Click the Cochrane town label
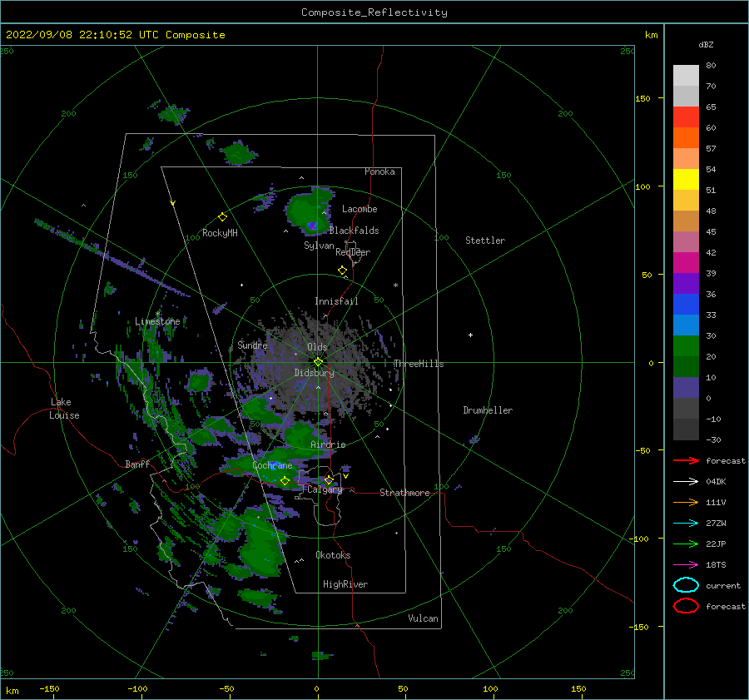Image resolution: width=749 pixels, height=700 pixels. [272, 465]
